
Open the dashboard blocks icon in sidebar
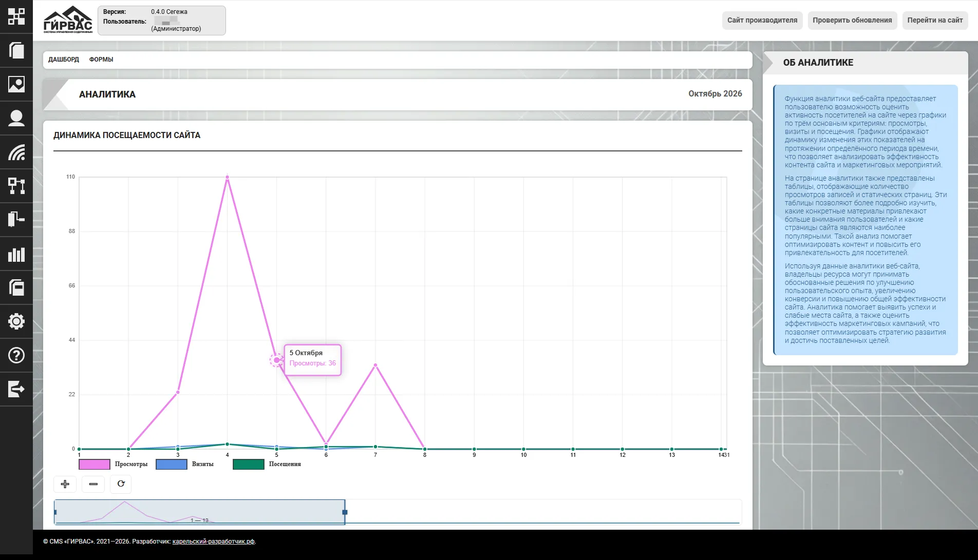tap(16, 16)
